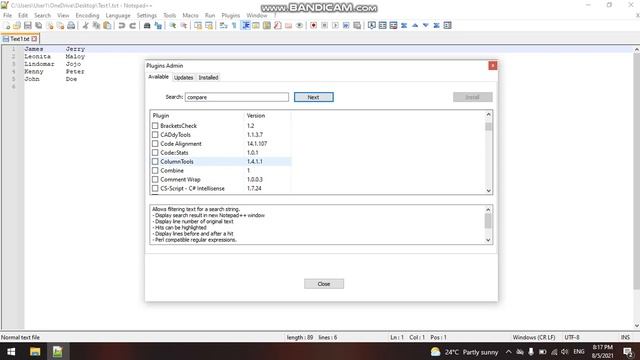
Task: Switch to the Installed tab
Action: [x=208, y=78]
